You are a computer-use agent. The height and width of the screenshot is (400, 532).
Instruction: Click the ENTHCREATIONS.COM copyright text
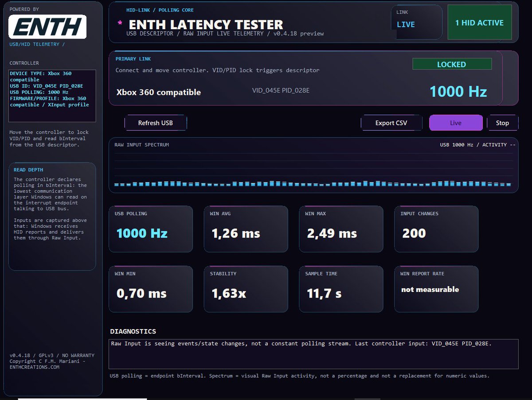pos(35,367)
